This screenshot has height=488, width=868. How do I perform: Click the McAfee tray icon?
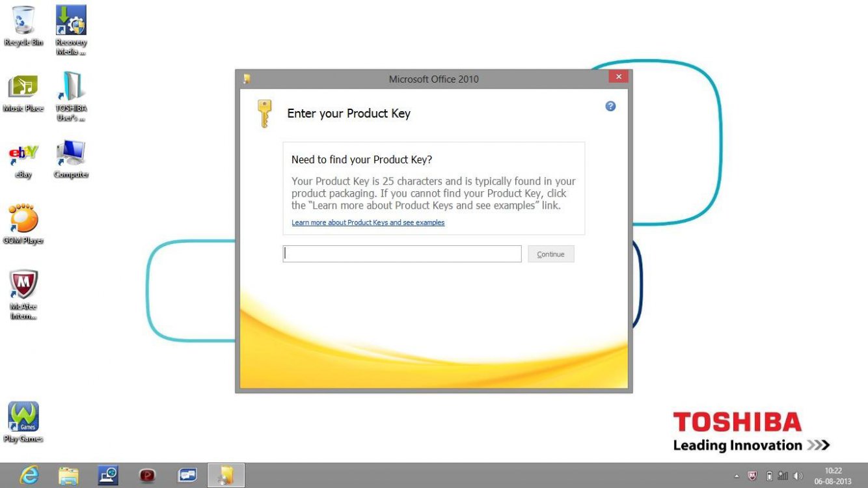tap(753, 476)
